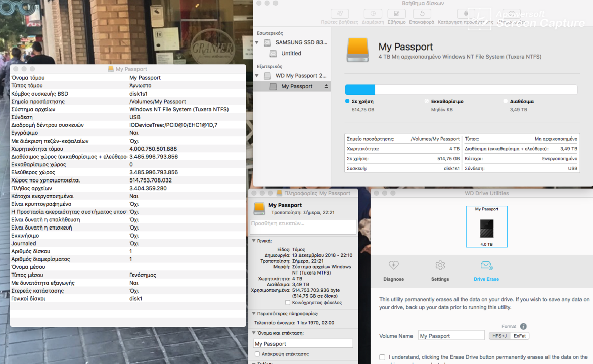Click the 4.000.750.501.888 capacity value
Image resolution: width=593 pixels, height=364 pixels.
pos(153,149)
